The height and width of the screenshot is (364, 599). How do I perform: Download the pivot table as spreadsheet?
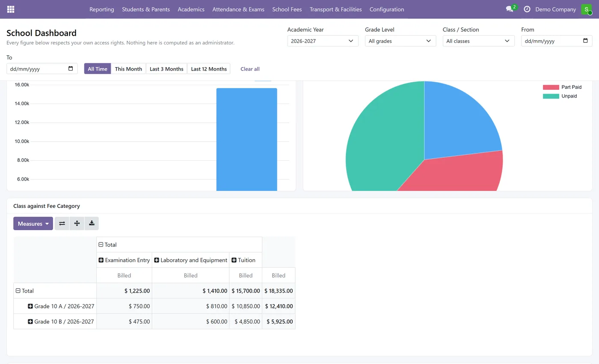[92, 223]
